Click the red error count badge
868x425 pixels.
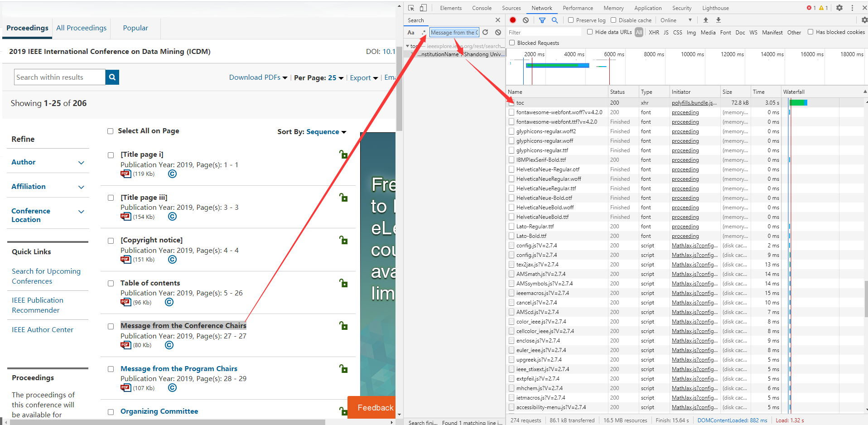[811, 8]
